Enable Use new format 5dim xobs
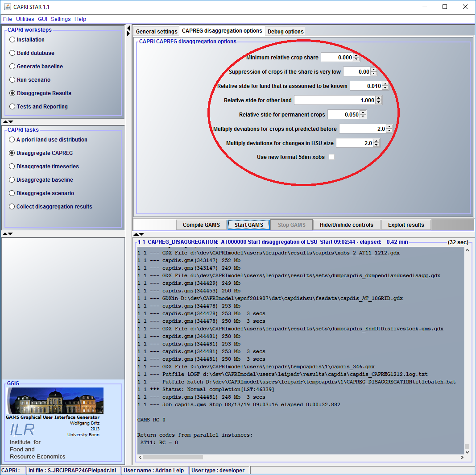 (331, 157)
